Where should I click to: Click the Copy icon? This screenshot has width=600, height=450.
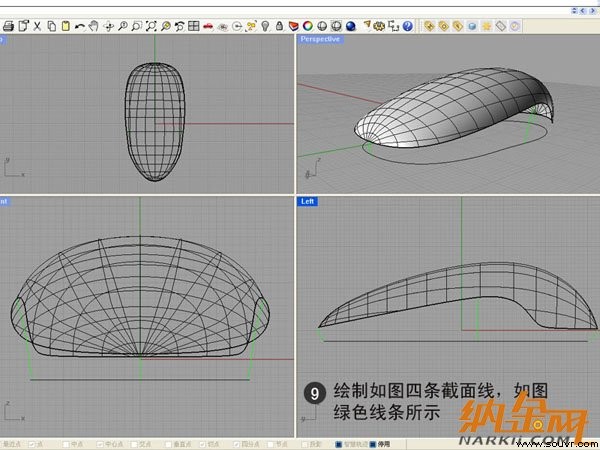(52, 26)
